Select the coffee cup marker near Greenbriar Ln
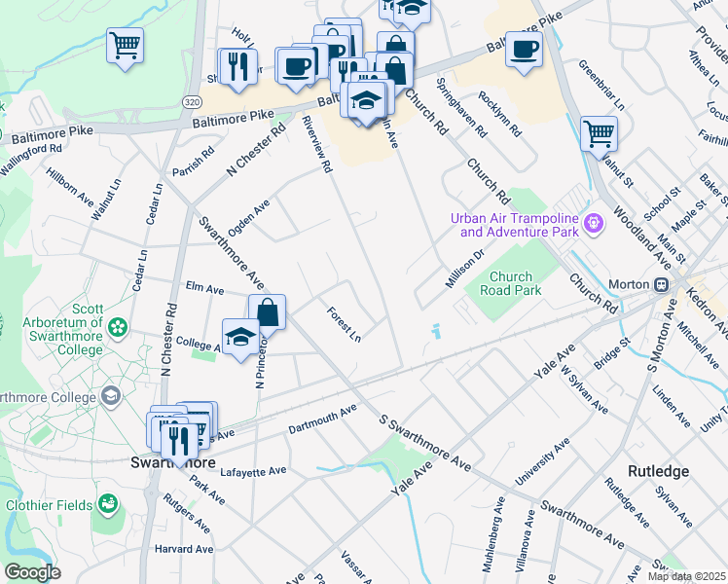This screenshot has height=584, width=728. click(x=524, y=50)
